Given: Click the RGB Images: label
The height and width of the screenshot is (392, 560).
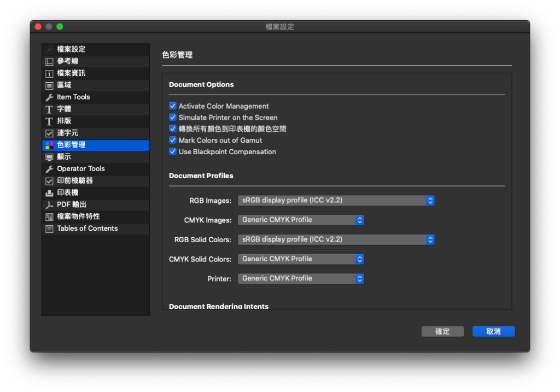Looking at the screenshot, I should tap(211, 201).
